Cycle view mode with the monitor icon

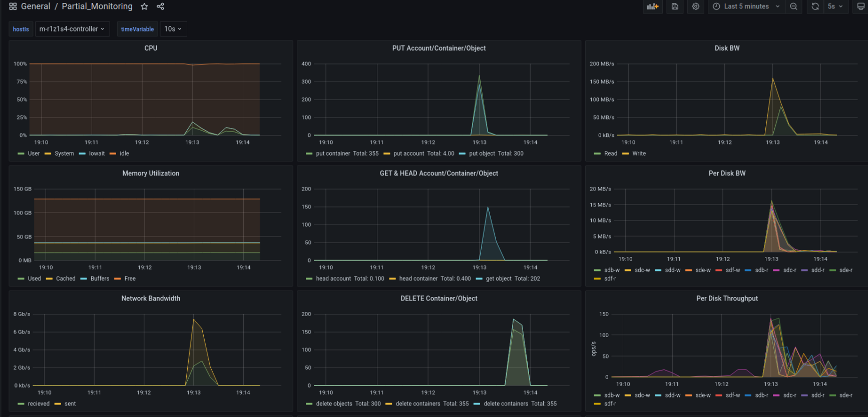(x=860, y=6)
